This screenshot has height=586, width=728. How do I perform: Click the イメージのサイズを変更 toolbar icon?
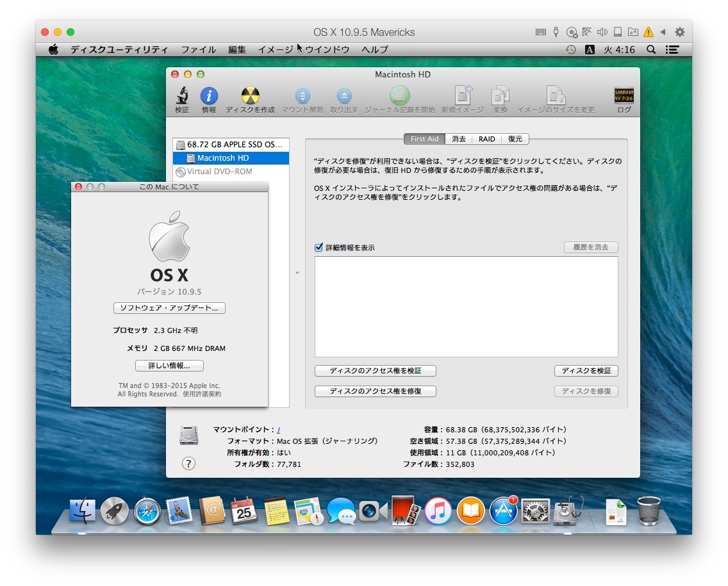[x=556, y=100]
